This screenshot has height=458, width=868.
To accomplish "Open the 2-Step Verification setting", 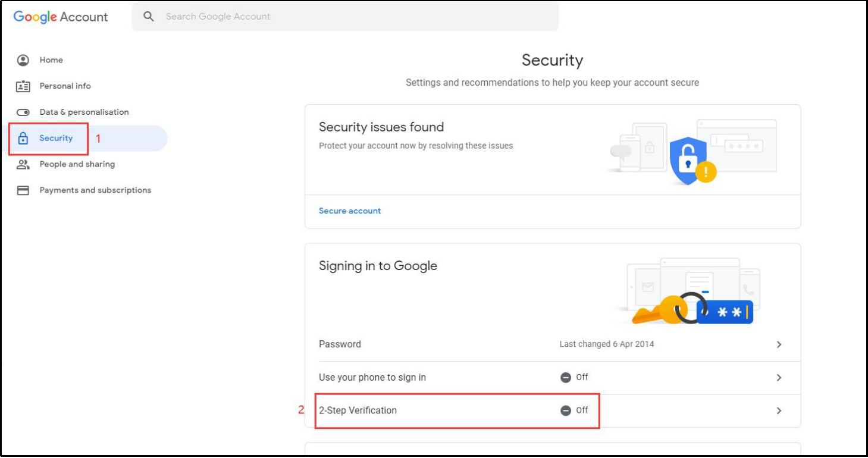I will 358,410.
